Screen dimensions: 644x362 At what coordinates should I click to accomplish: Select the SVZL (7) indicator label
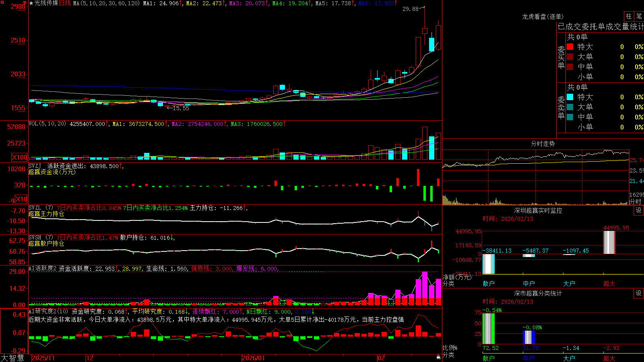(41, 208)
